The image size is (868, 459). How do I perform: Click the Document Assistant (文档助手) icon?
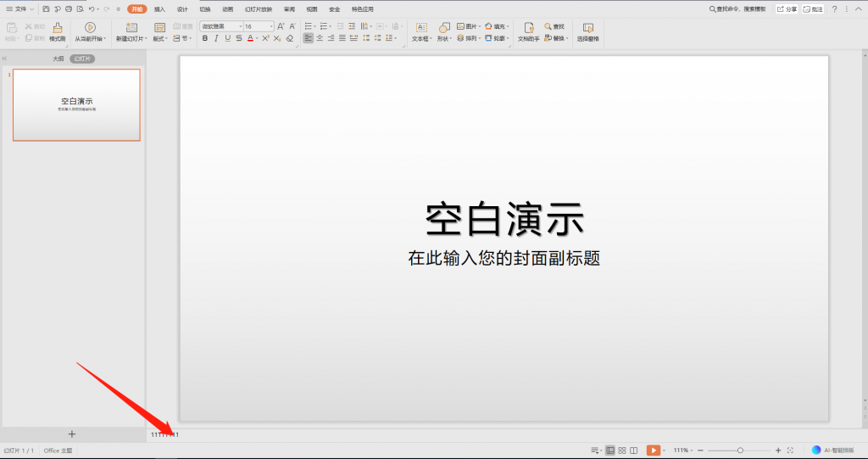click(x=528, y=28)
